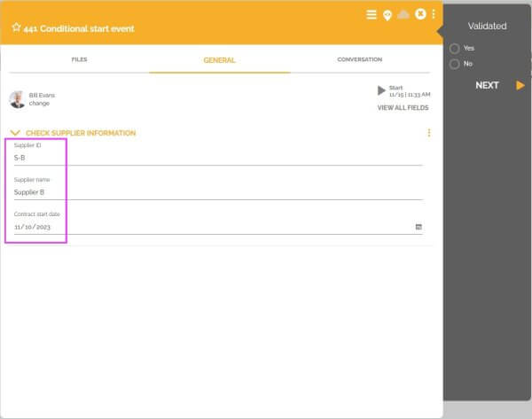Select the No radio button
The height and width of the screenshot is (419, 532).
[455, 64]
